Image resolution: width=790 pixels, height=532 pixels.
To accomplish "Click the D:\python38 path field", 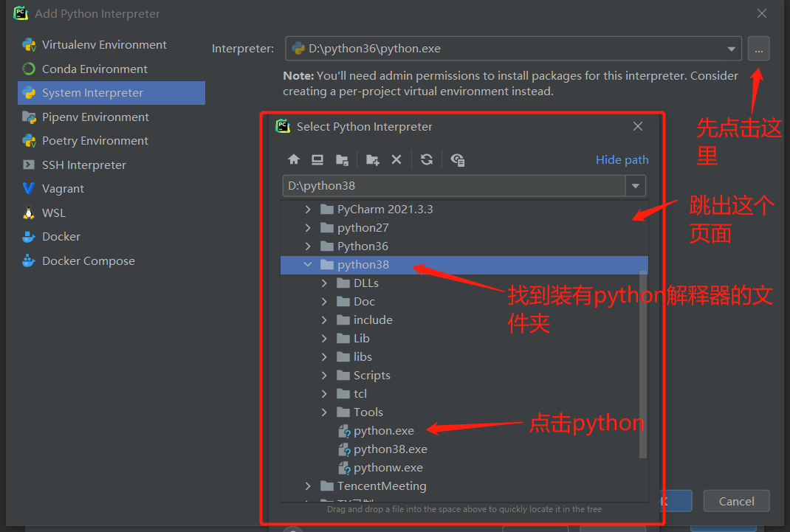I will [454, 186].
